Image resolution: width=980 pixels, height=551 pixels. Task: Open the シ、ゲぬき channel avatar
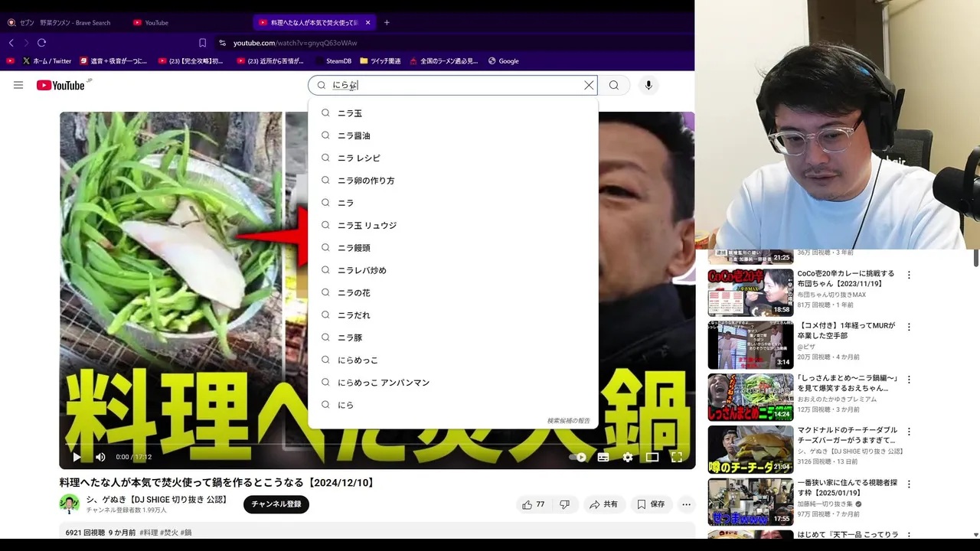(x=70, y=504)
